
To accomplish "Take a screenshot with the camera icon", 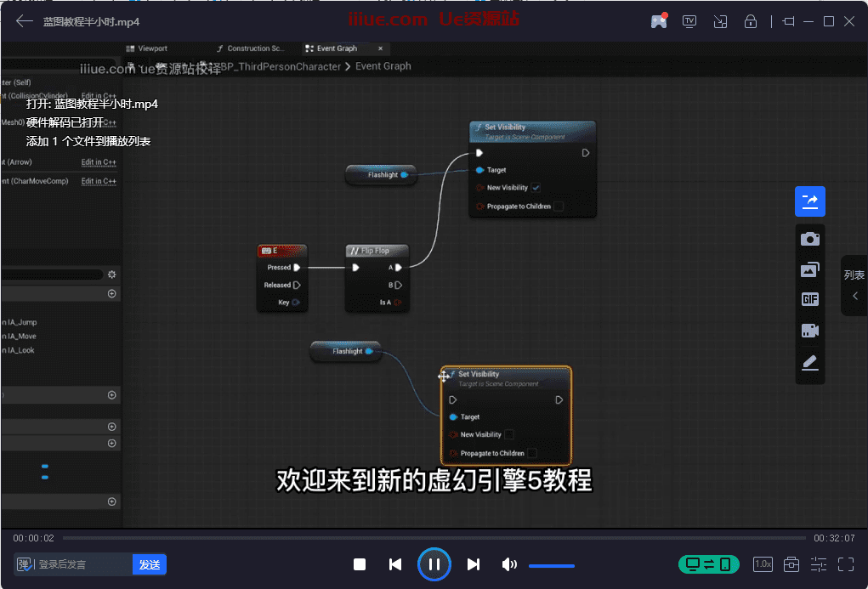I will point(809,240).
